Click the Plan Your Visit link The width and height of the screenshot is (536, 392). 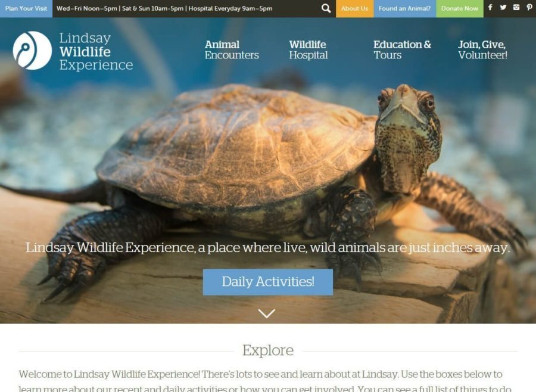(26, 8)
